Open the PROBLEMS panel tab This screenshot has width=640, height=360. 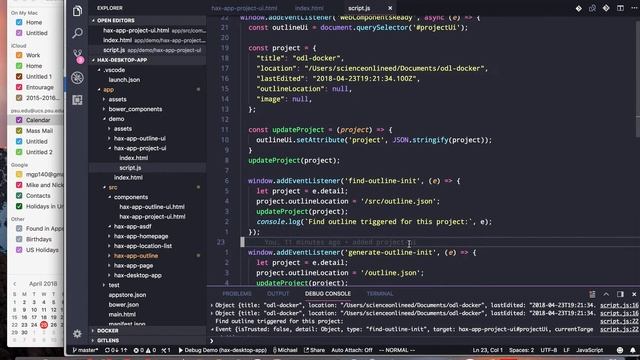click(x=237, y=293)
